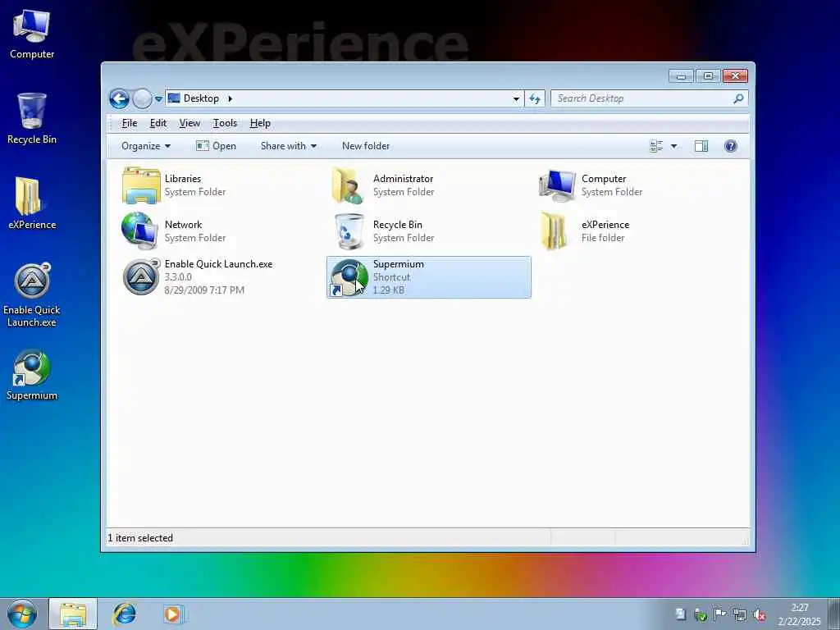Select the Supermium shortcut icon in Explorer
The image size is (840, 630).
coord(349,277)
